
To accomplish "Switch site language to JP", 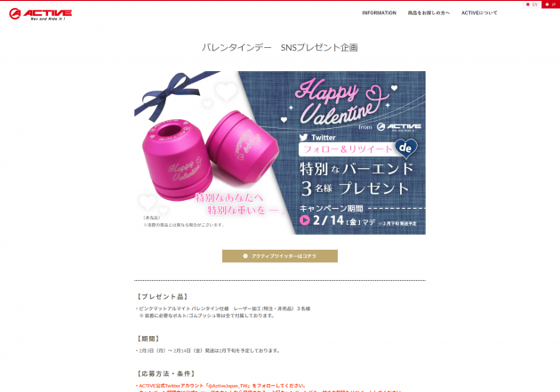I will point(551,4).
